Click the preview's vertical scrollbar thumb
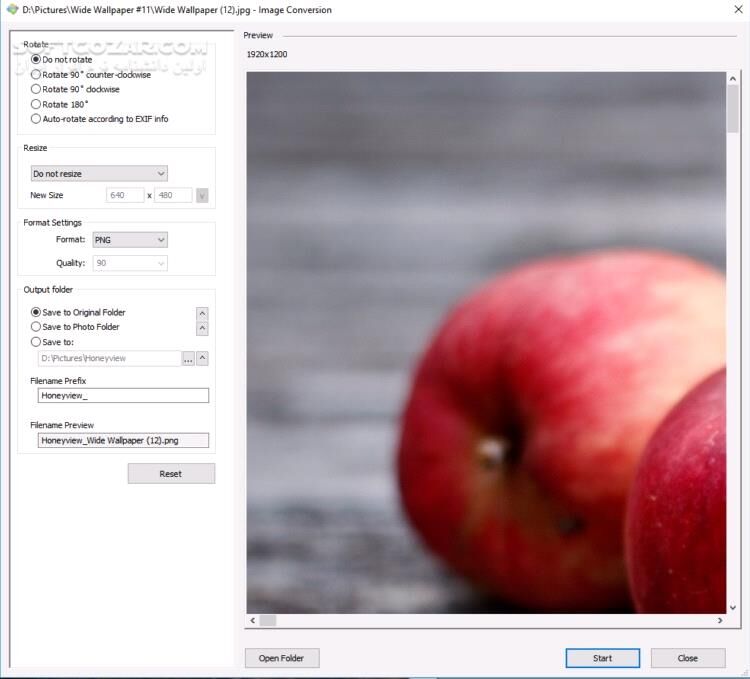The height and width of the screenshot is (679, 750). 733,108
